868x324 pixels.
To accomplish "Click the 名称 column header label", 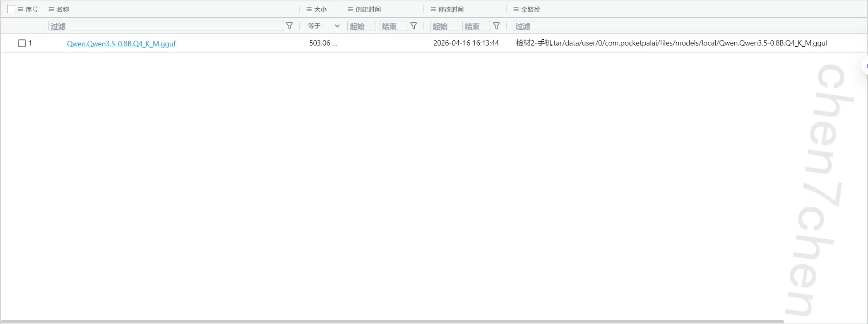I will pos(63,9).
